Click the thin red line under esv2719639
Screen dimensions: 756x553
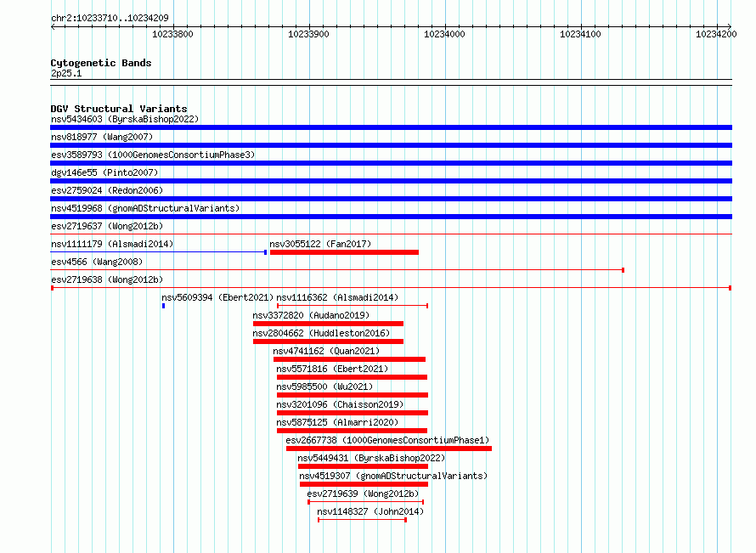tap(366, 502)
